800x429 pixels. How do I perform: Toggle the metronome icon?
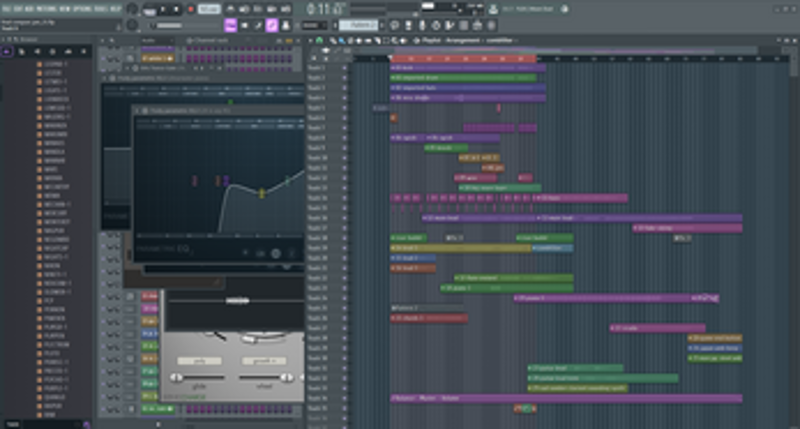(231, 9)
